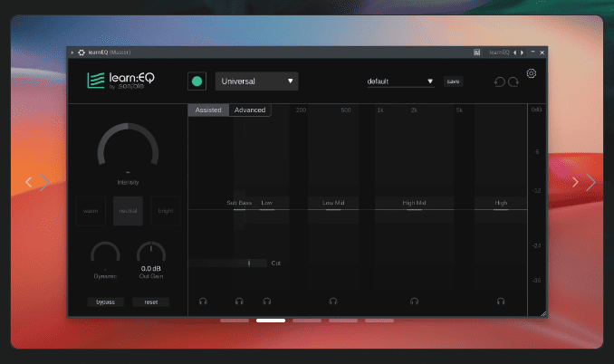614x364 pixels.
Task: Click the save preset button
Action: tap(453, 81)
